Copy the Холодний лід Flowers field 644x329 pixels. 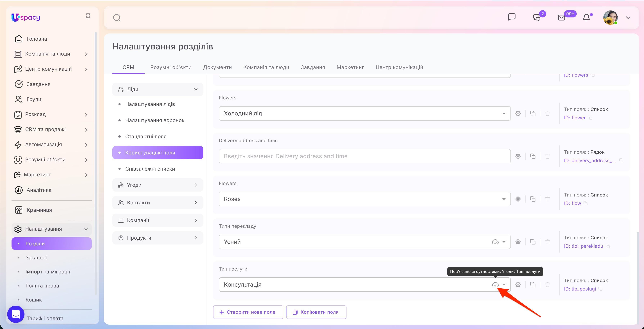point(533,114)
